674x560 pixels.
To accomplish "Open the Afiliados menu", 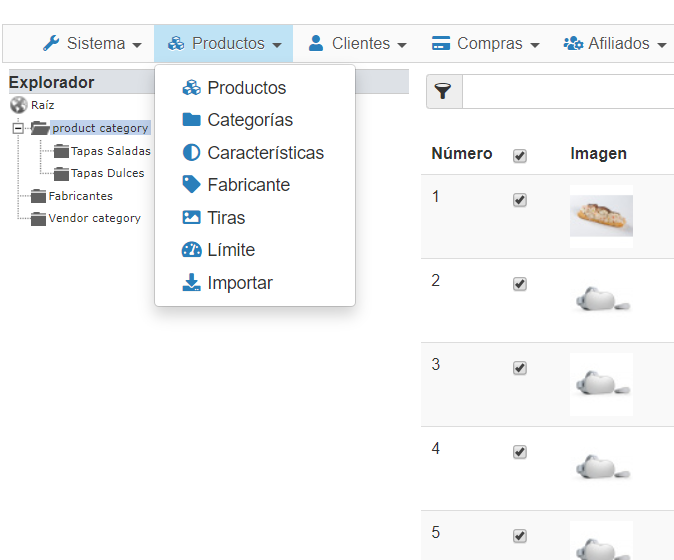I will click(x=614, y=44).
